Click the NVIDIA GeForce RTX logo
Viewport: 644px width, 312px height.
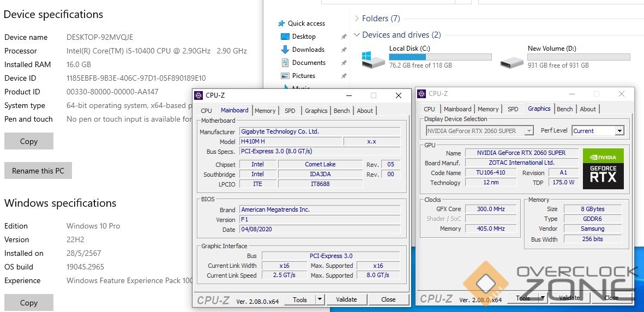point(603,169)
